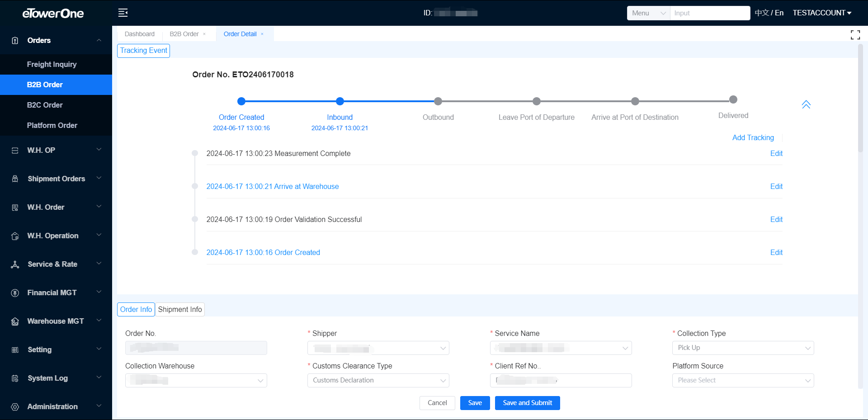The height and width of the screenshot is (420, 868).
Task: Select the Order Detail tab
Action: 240,34
